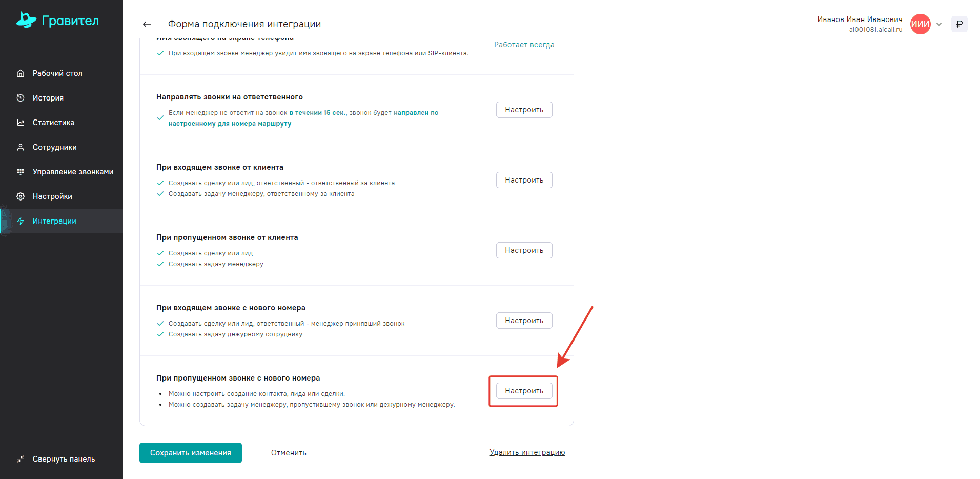Click Настроить for При пропущенном звонке с нового номера
Image resolution: width=980 pixels, height=479 pixels.
[x=524, y=391]
